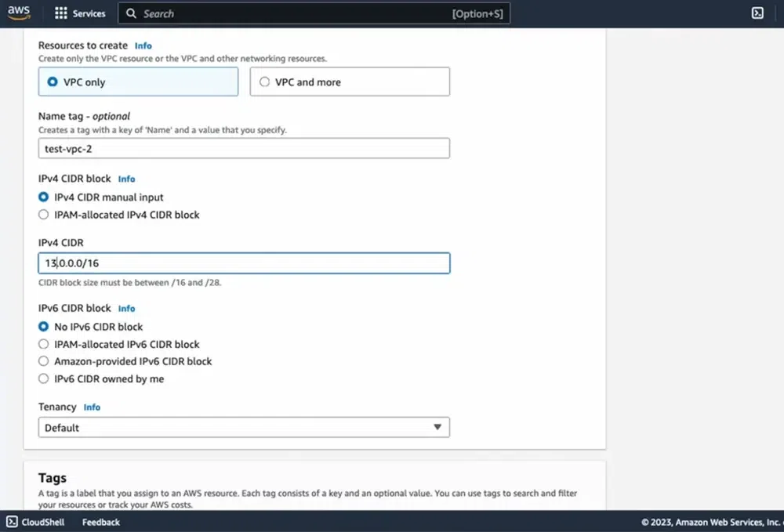Select IPv6 CIDR owned by me
Image resolution: width=784 pixels, height=532 pixels.
pos(43,378)
